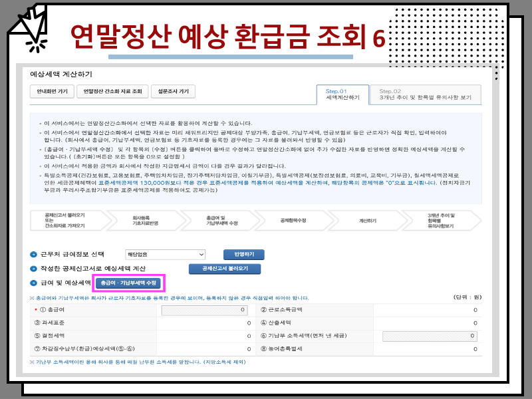Click arrow icon beside 근무처 급여정보 선택
This screenshot has height=399, width=532.
point(34,255)
